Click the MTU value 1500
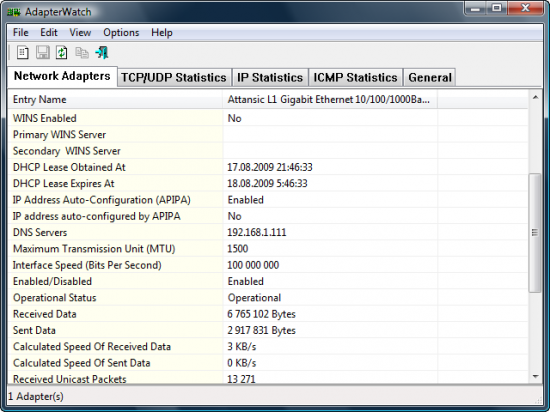The height and width of the screenshot is (412, 550). [x=238, y=249]
